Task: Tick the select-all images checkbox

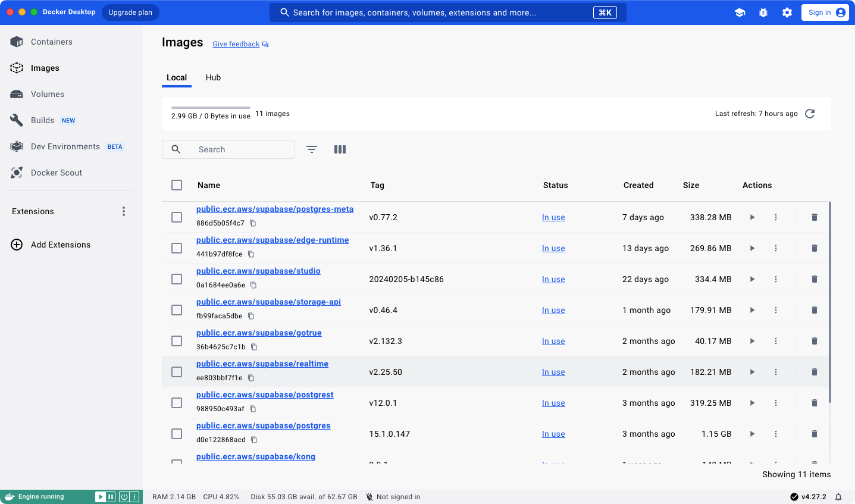Action: 177,185
